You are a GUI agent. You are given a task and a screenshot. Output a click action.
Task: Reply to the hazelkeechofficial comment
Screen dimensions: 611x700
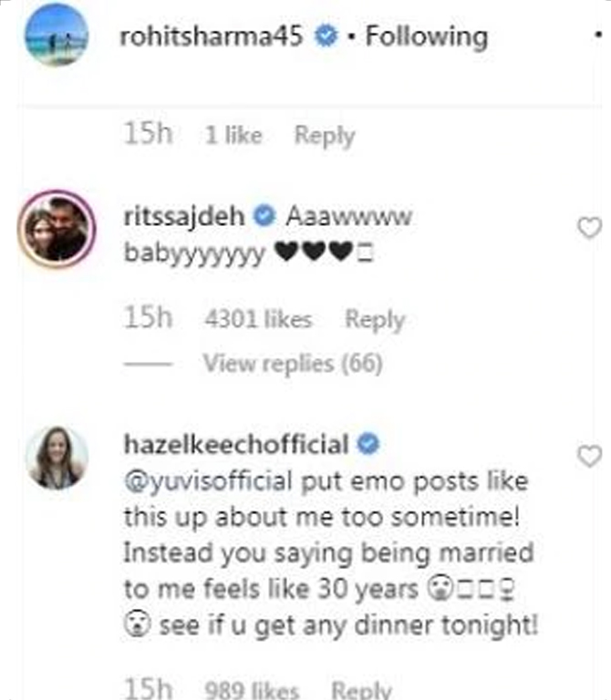361,690
